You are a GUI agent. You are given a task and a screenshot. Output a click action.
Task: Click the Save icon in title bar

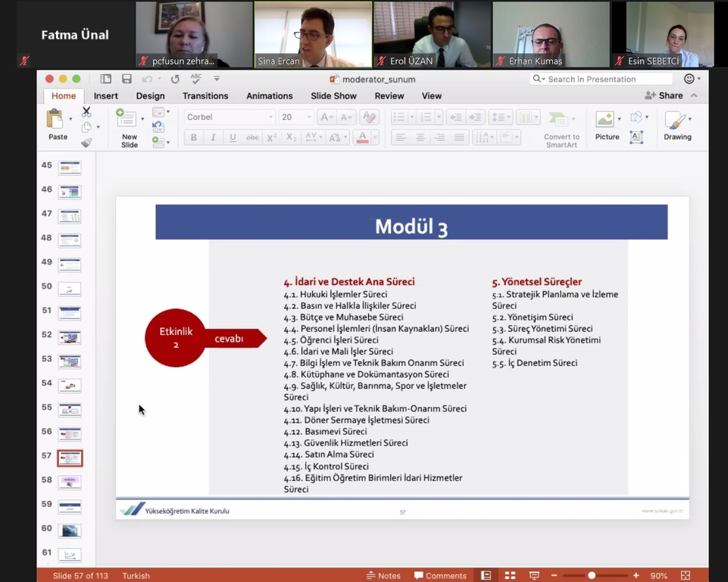(127, 79)
